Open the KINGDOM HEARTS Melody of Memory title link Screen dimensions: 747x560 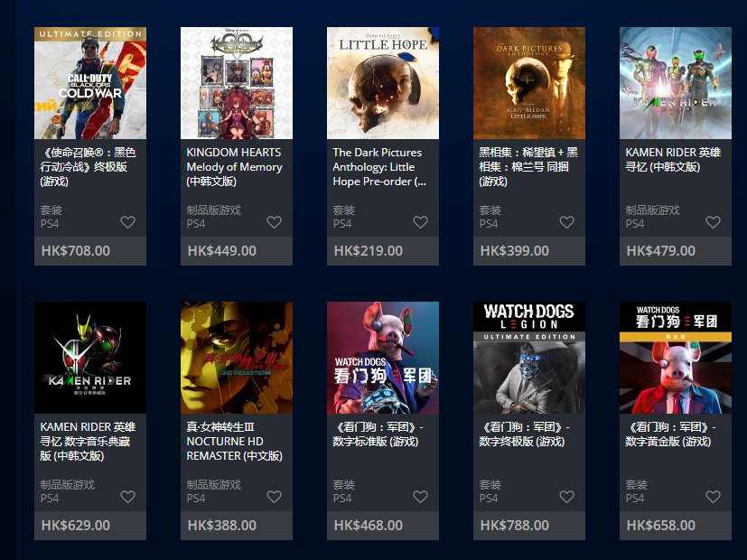point(234,167)
